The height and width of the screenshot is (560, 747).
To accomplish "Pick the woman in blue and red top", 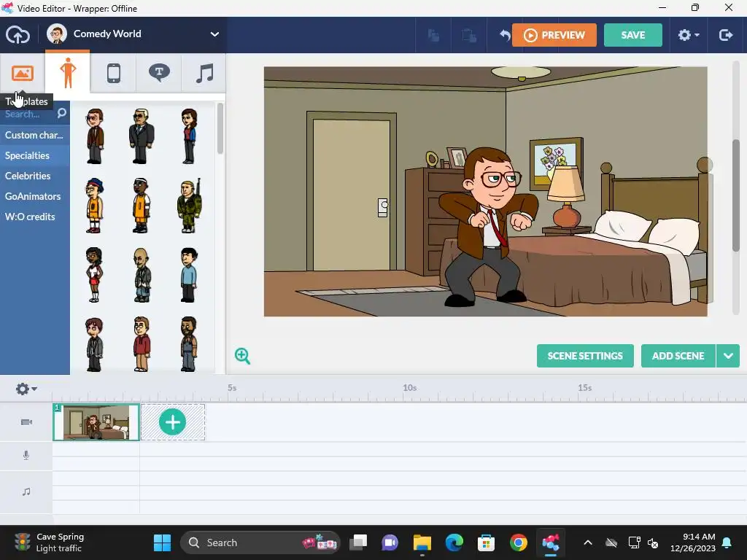I will [x=189, y=136].
